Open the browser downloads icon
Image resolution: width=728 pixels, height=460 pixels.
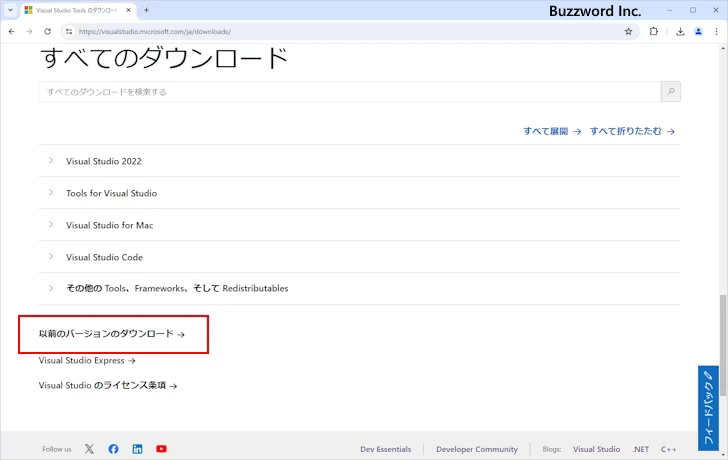pyautogui.click(x=680, y=32)
